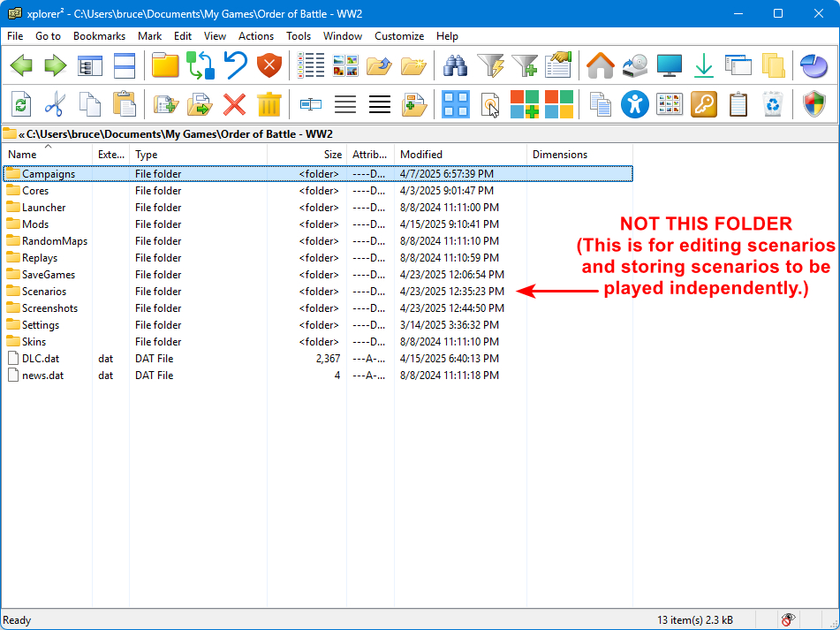Select the SaveGames folder
Viewport: 840px width, 630px height.
pos(318,274)
